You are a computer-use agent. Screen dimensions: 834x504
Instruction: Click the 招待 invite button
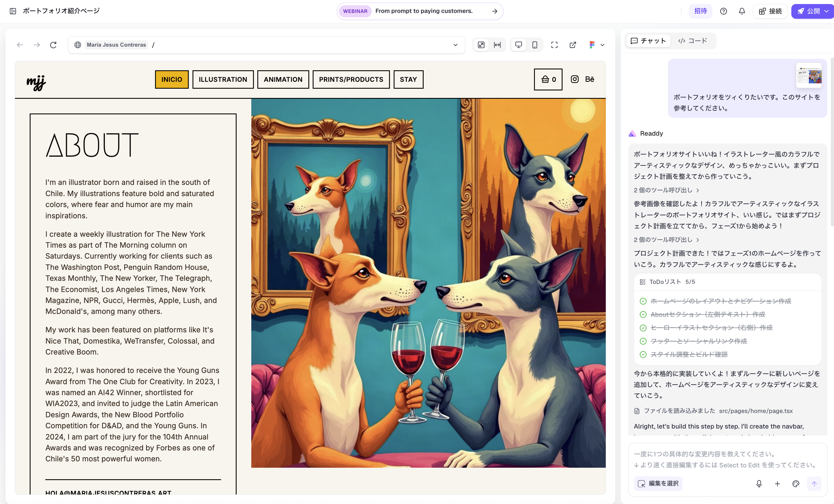coord(700,11)
